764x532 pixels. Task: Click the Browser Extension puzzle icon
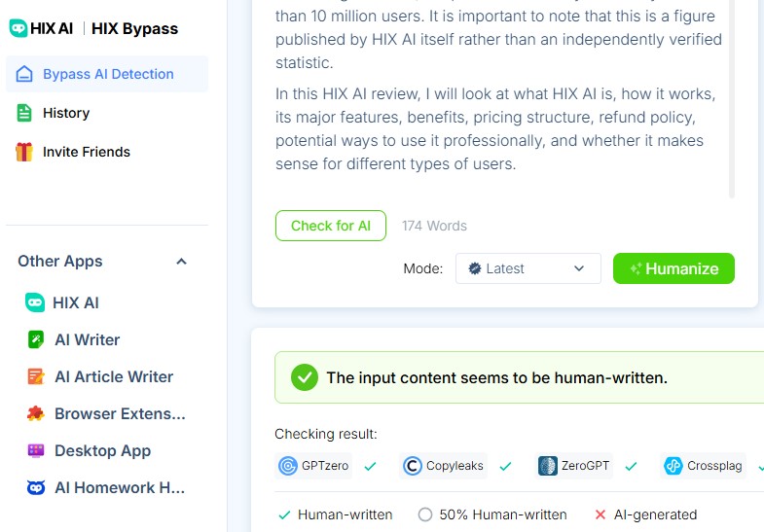tap(36, 413)
